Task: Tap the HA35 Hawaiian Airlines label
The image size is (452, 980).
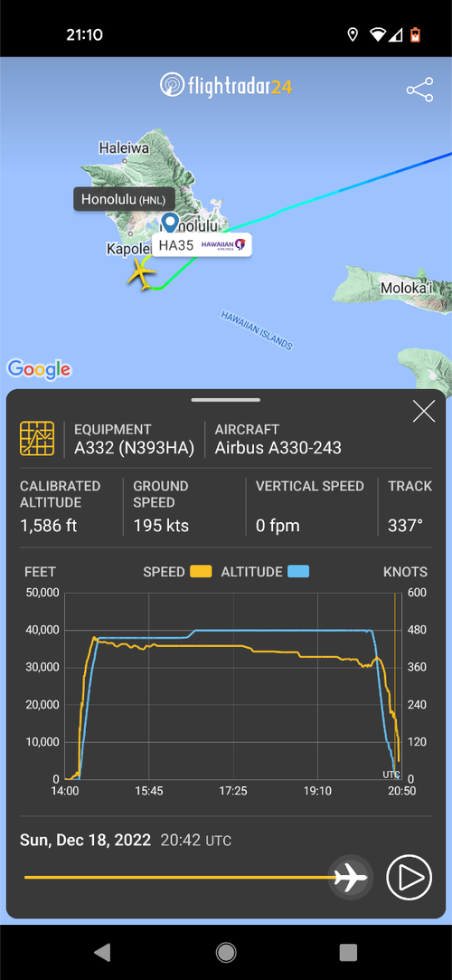Action: pyautogui.click(x=202, y=245)
